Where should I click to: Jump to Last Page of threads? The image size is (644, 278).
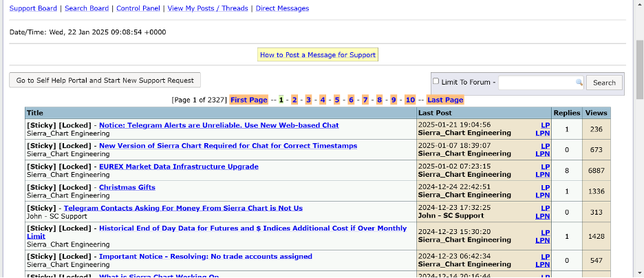pyautogui.click(x=445, y=100)
